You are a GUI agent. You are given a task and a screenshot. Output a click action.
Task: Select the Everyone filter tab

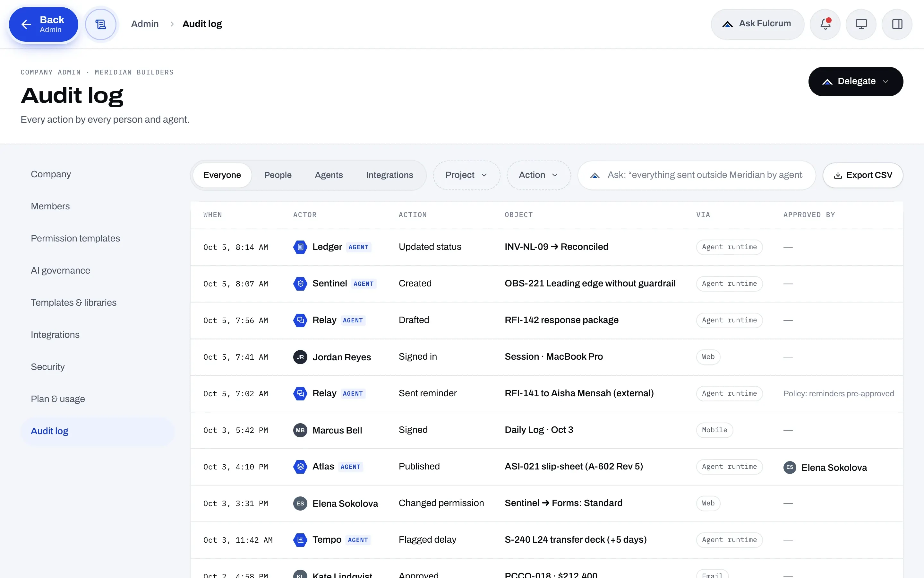[222, 175]
